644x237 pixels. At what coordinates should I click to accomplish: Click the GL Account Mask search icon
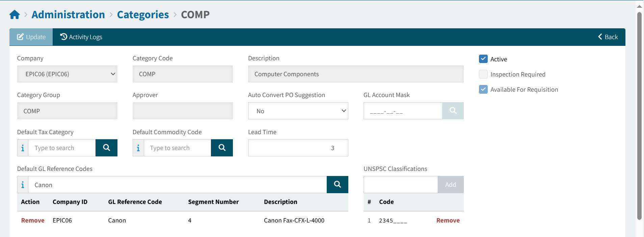453,111
